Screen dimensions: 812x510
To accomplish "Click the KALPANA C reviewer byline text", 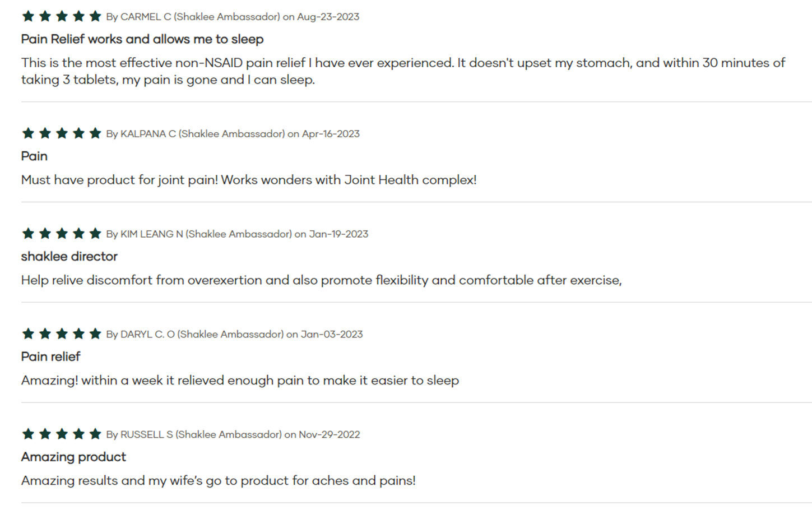I will click(196, 134).
